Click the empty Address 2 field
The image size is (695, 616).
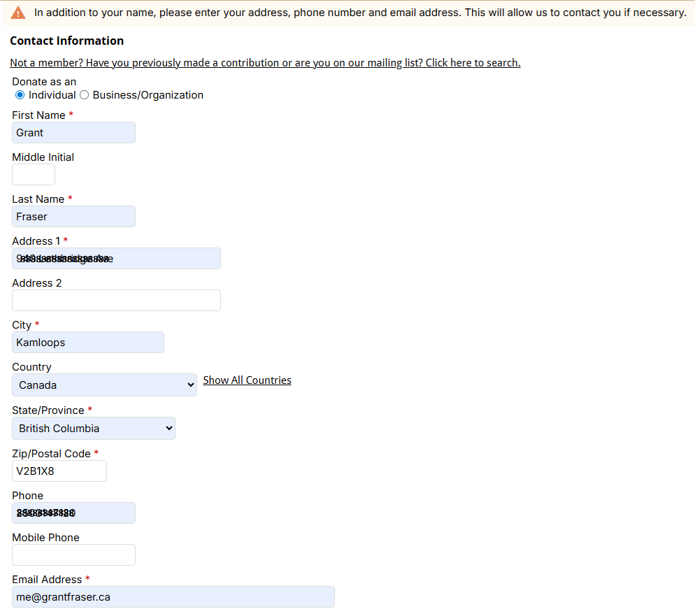(116, 301)
